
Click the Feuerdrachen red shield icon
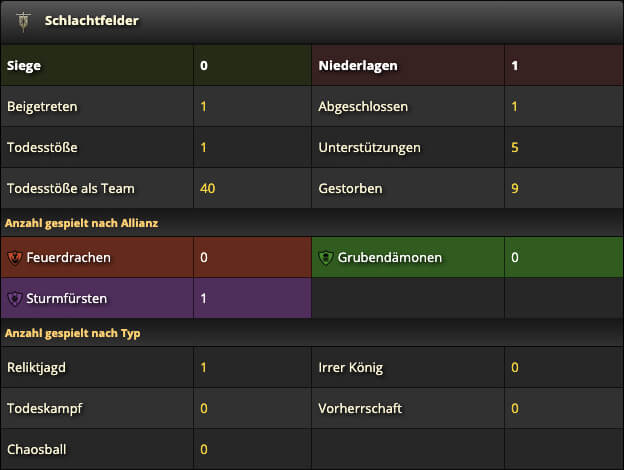(x=15, y=258)
